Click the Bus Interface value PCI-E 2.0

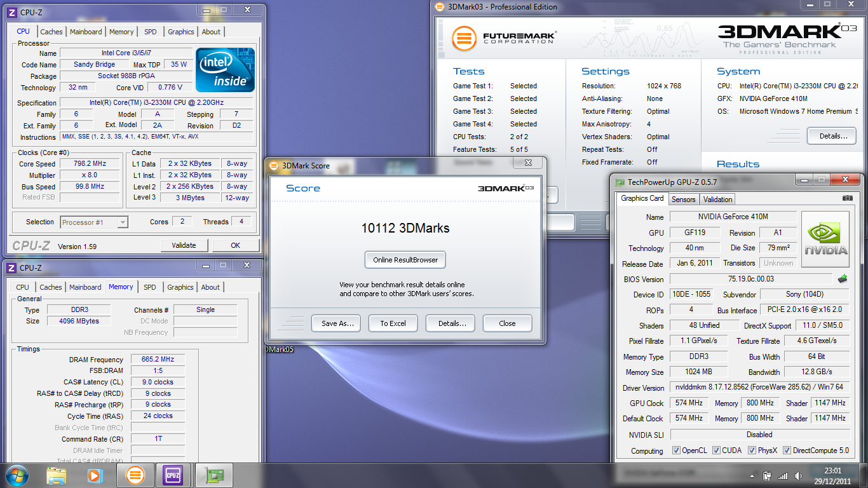804,309
